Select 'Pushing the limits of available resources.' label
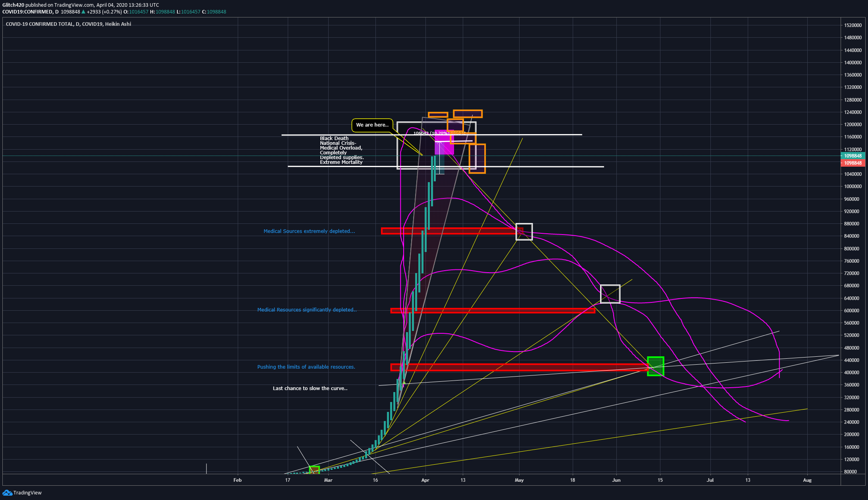Viewport: 868px width, 500px height. (306, 367)
